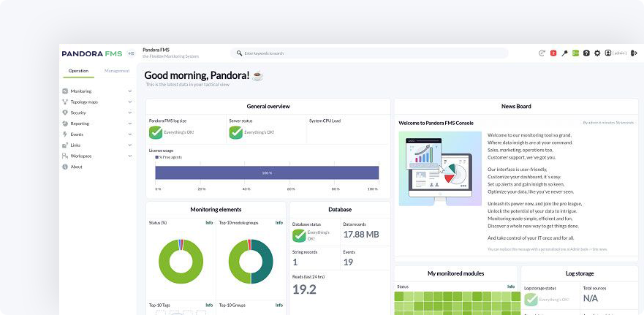Click the Monitoring sidebar icon
Viewport: 644px width, 315px height.
coord(65,91)
